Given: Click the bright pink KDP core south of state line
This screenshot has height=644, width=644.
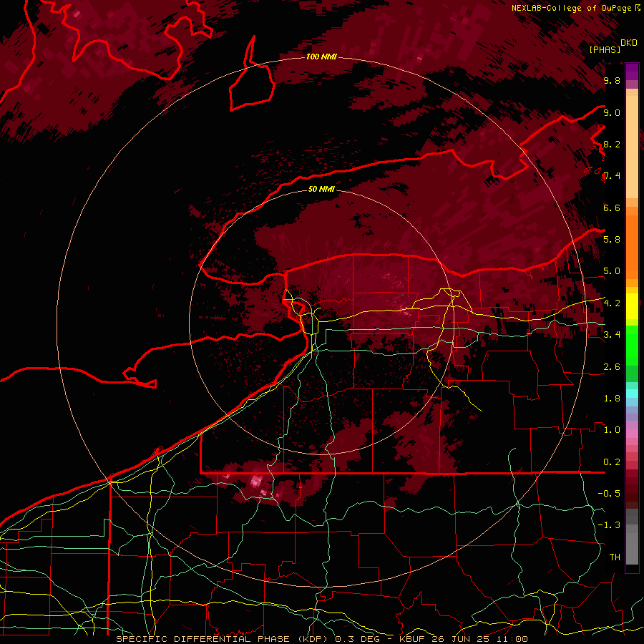Looking at the screenshot, I should point(257,482).
